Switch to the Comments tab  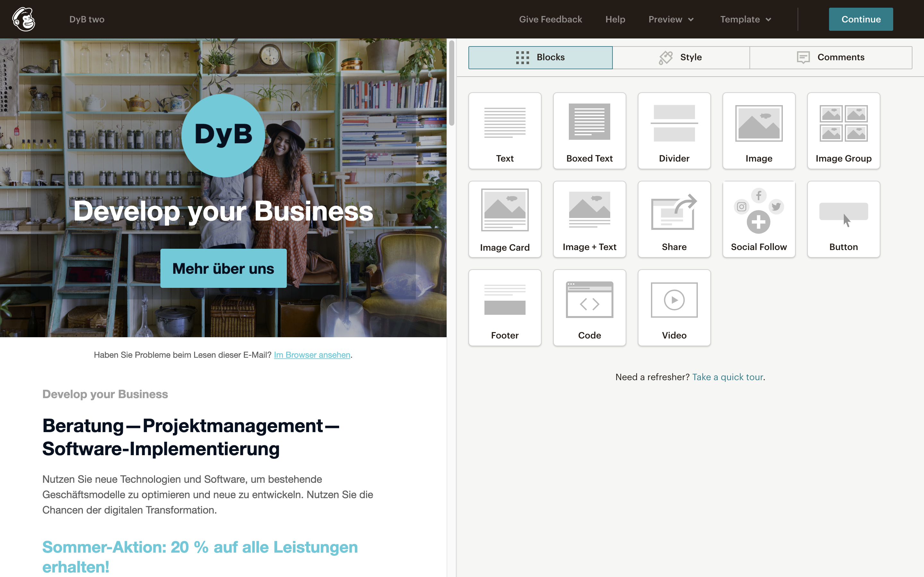point(841,56)
